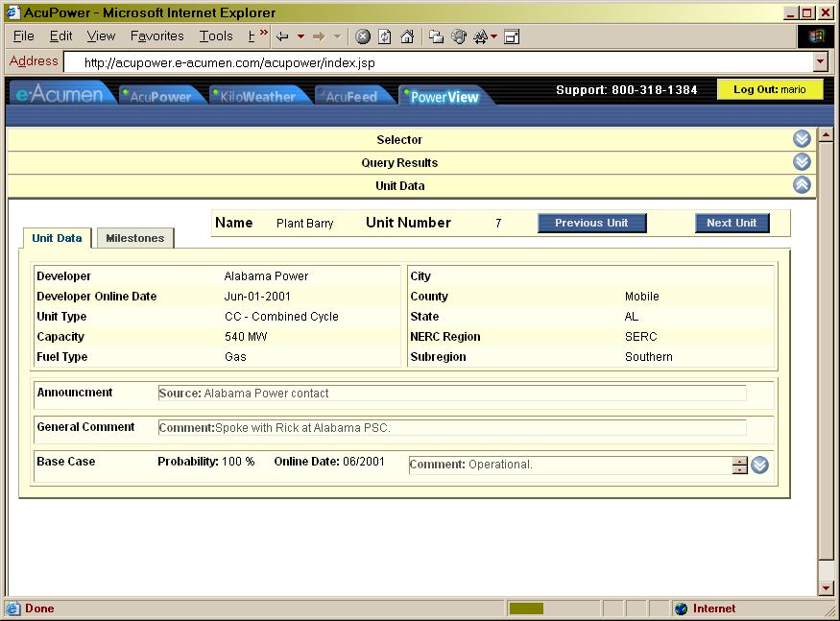The image size is (840, 621).
Task: Click the Stop loading icon
Action: click(x=362, y=36)
